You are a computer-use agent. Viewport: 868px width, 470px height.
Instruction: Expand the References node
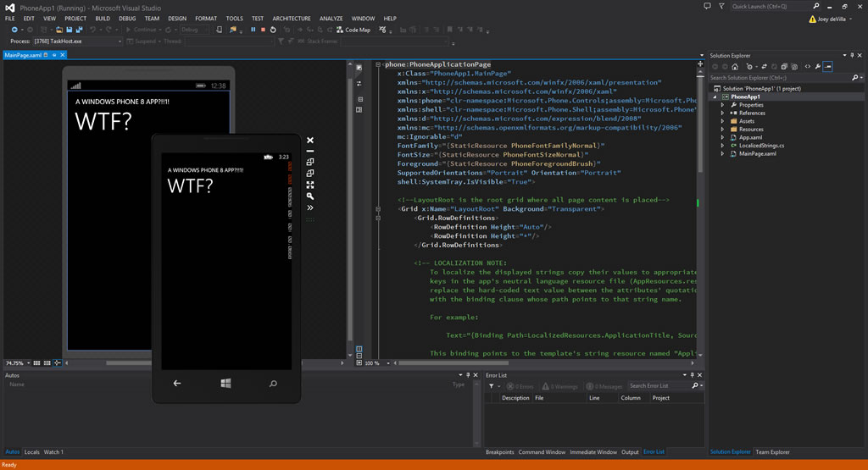coord(722,113)
